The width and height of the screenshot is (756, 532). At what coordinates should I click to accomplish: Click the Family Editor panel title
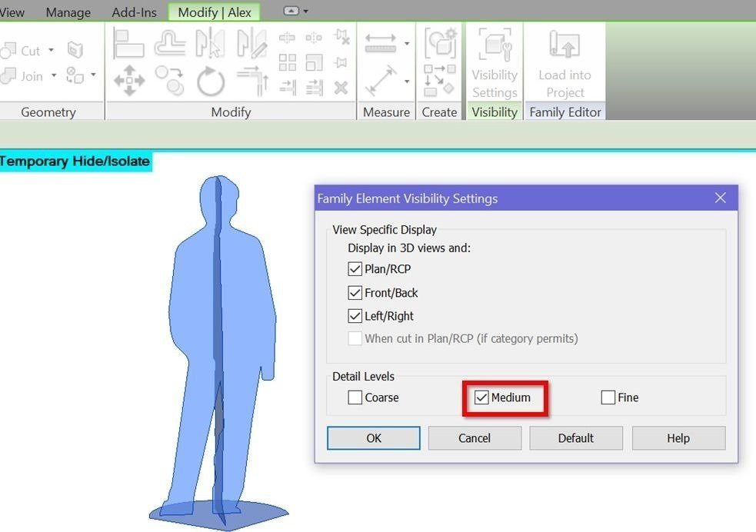[565, 111]
